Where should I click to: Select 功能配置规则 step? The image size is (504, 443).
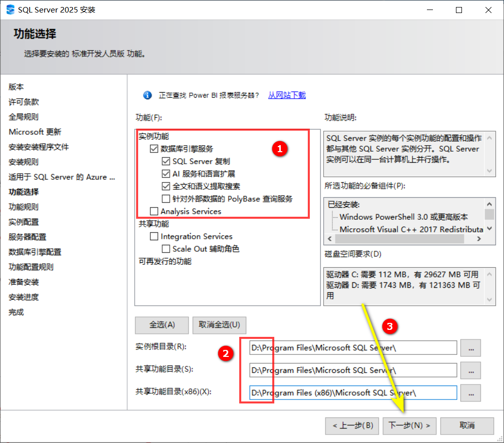point(31,267)
